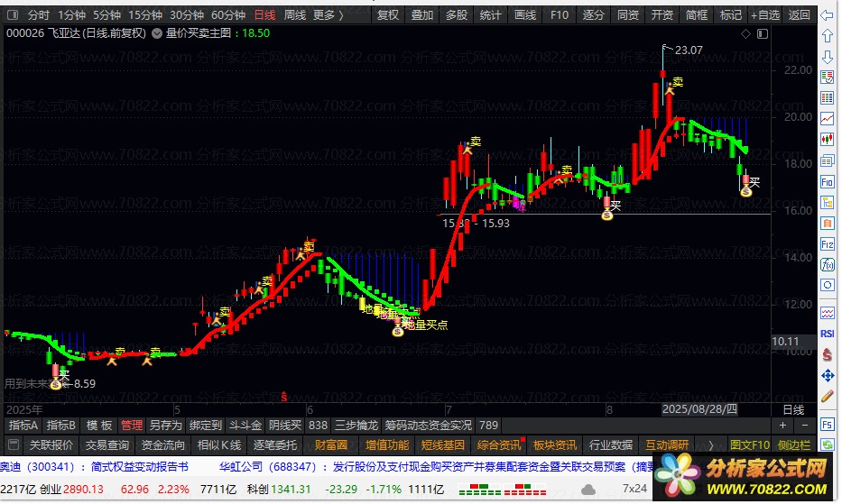Viewport: 842px width, 504px height.
Task: Click the F12 sidebar icon
Action: [x=827, y=244]
